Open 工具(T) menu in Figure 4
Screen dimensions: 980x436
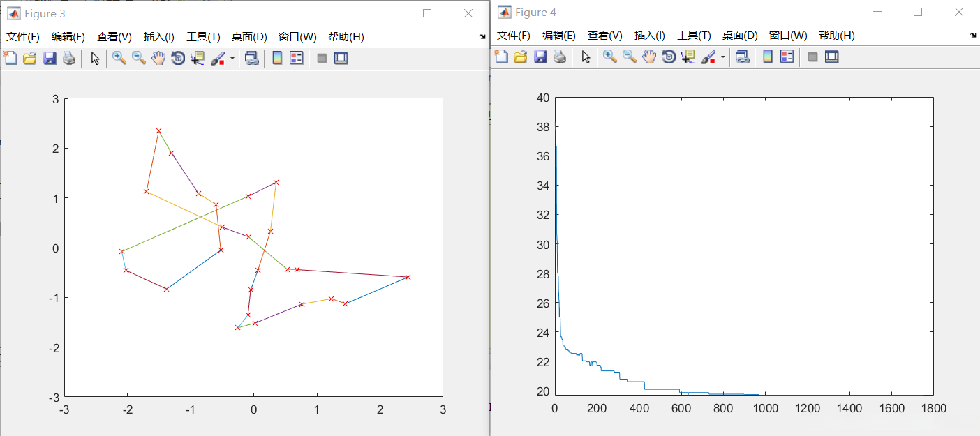click(694, 36)
